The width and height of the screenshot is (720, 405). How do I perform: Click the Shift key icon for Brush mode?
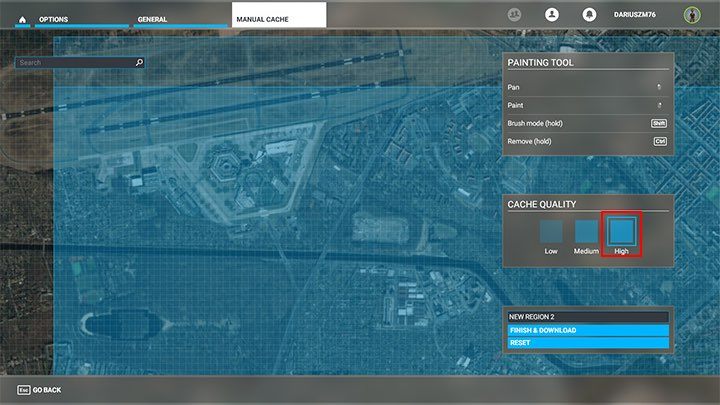[659, 123]
